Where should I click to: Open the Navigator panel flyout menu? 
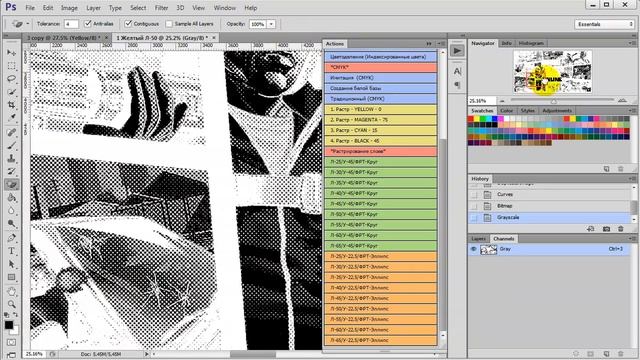(632, 43)
